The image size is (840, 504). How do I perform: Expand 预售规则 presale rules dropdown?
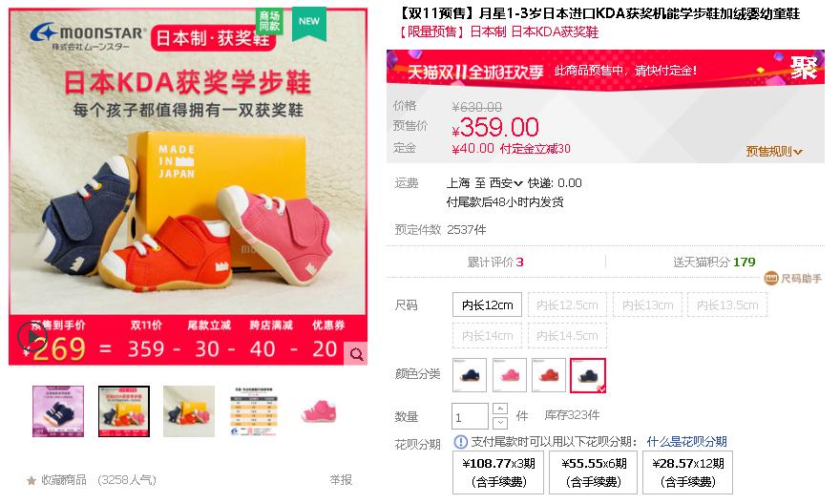[774, 152]
